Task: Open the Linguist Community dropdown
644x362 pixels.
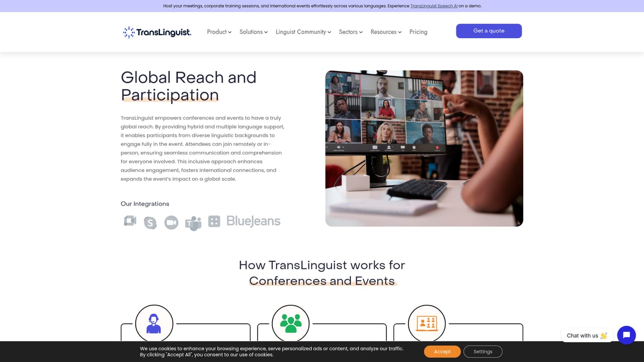Action: [x=303, y=32]
